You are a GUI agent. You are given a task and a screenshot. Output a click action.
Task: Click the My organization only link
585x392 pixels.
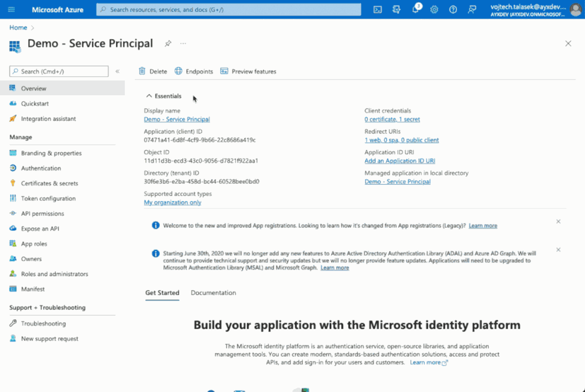172,202
